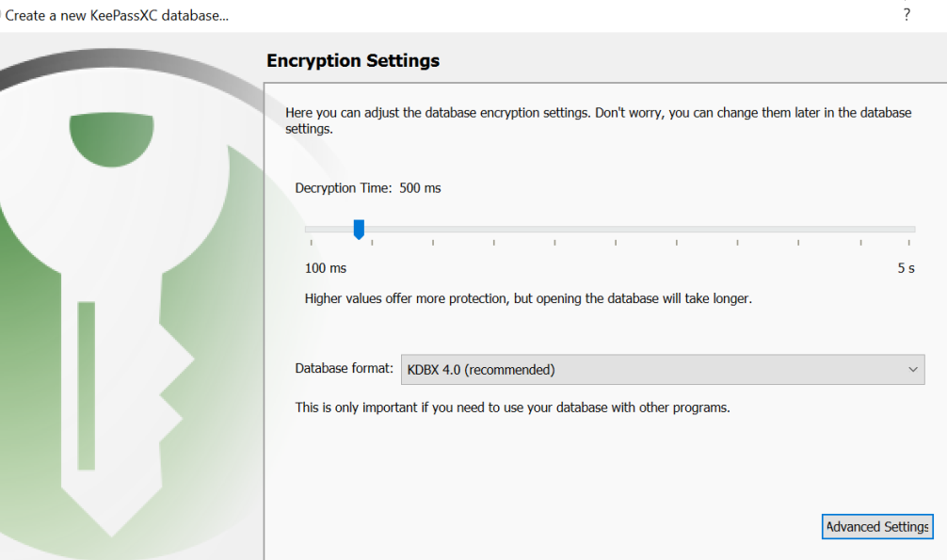This screenshot has width=947, height=560.
Task: Click the blue decryption time slider handle
Action: coord(359,229)
